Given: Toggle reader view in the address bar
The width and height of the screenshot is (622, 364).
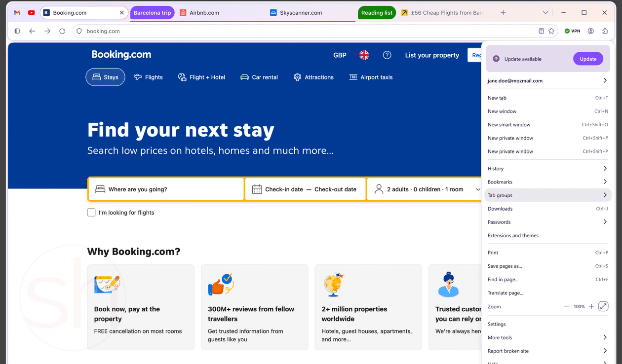Looking at the screenshot, I should [x=541, y=31].
